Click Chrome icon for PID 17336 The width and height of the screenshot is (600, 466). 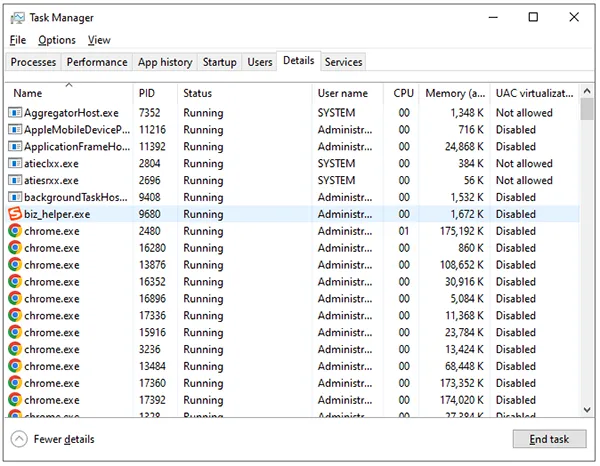(15, 315)
